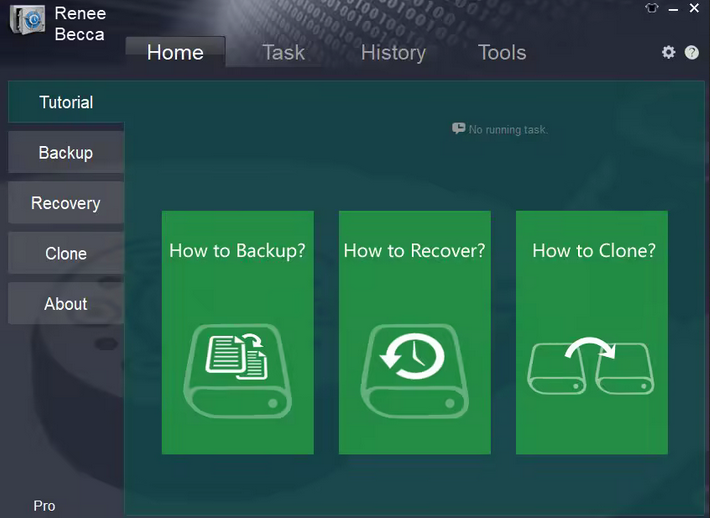The width and height of the screenshot is (710, 518).
Task: Open the Task tab
Action: tap(283, 53)
